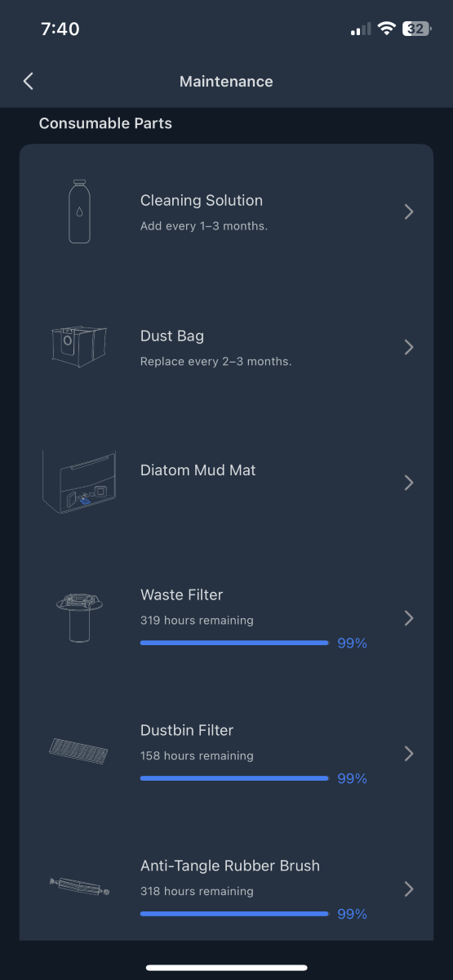
Task: Tap the Diatom Mud Mat dock icon
Action: [79, 482]
